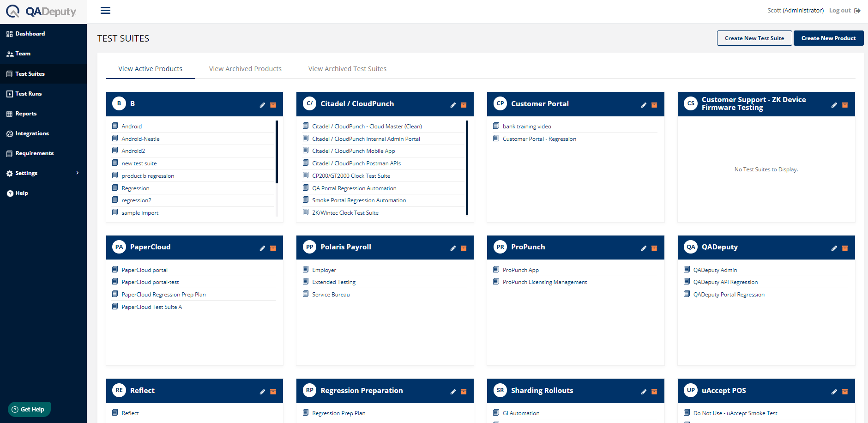Click the QADeputy logo

[x=41, y=12]
